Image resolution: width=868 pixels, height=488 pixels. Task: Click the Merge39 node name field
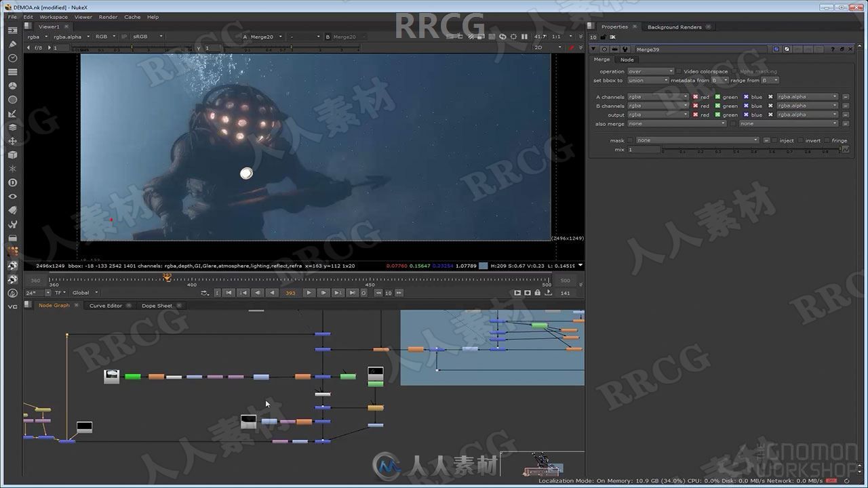click(701, 49)
